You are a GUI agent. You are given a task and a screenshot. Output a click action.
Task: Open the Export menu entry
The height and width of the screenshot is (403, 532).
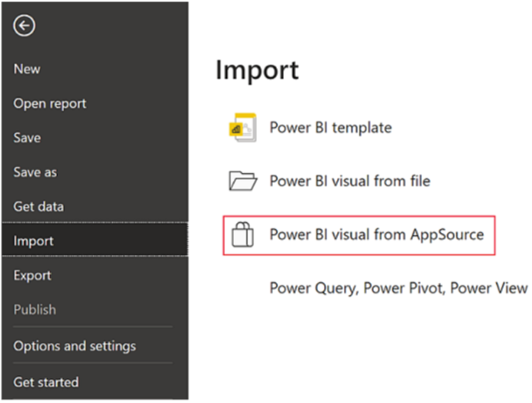[x=32, y=275]
